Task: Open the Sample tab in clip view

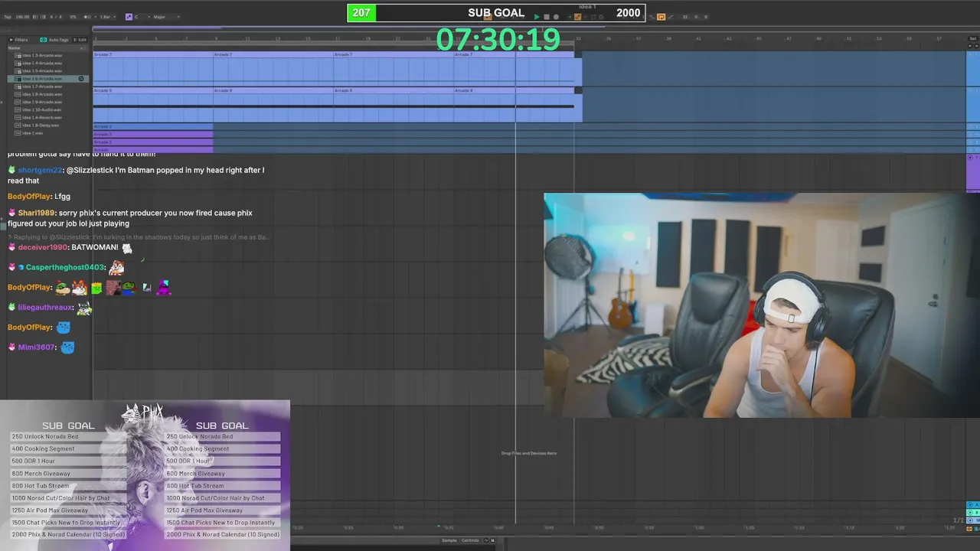Action: (x=449, y=540)
